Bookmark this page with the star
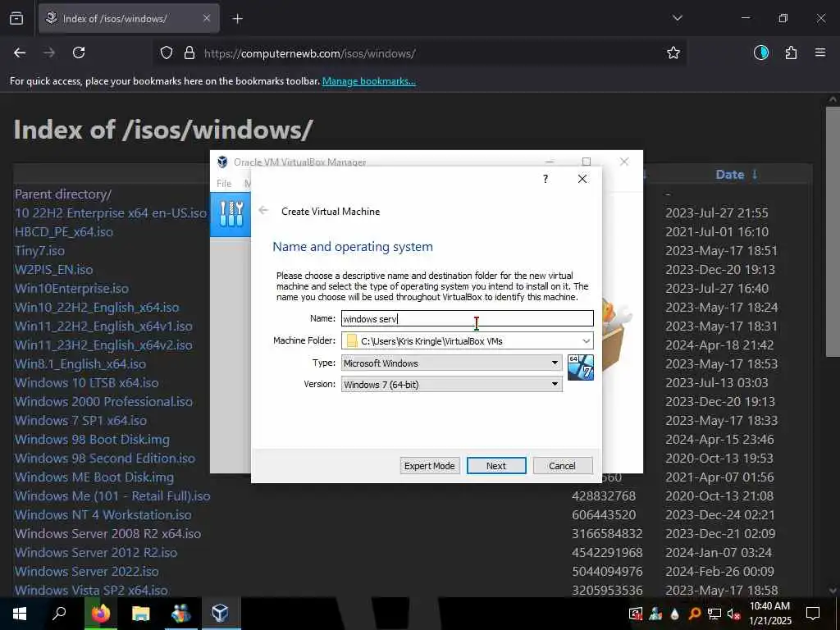840x630 pixels. (673, 52)
